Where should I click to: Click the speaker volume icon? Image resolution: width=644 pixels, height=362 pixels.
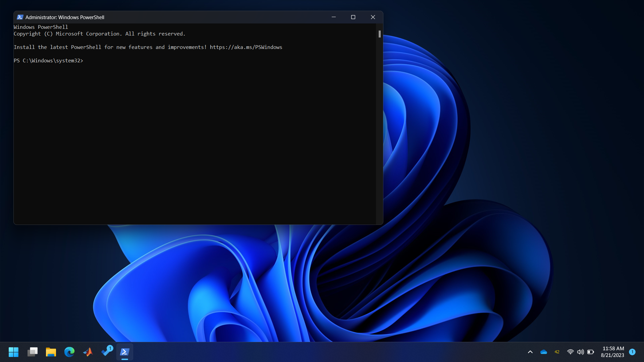tap(580, 352)
